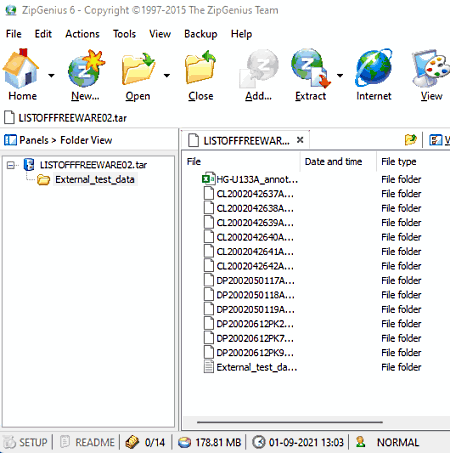Select DP20020612PK9... file
The width and height of the screenshot is (450, 453).
tap(255, 353)
